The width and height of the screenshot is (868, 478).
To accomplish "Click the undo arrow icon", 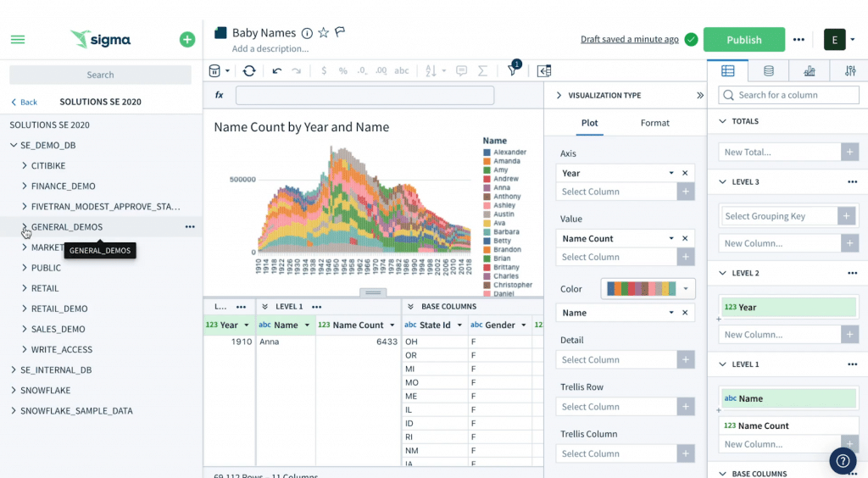I will coord(277,71).
